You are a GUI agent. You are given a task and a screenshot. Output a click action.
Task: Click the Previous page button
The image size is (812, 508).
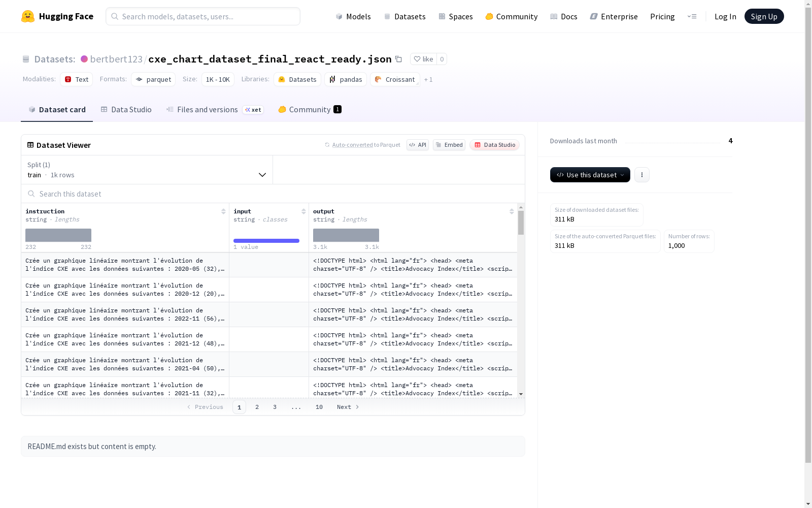click(x=205, y=407)
